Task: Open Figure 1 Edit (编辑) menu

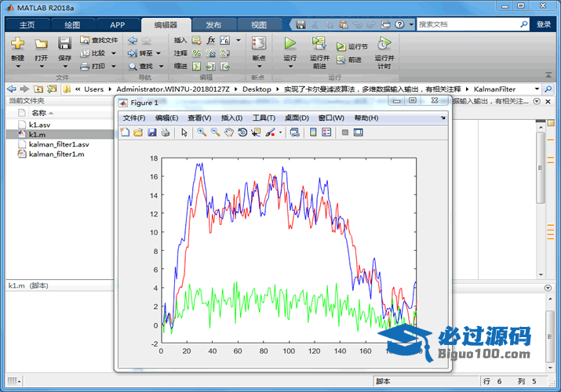Action: pyautogui.click(x=166, y=118)
